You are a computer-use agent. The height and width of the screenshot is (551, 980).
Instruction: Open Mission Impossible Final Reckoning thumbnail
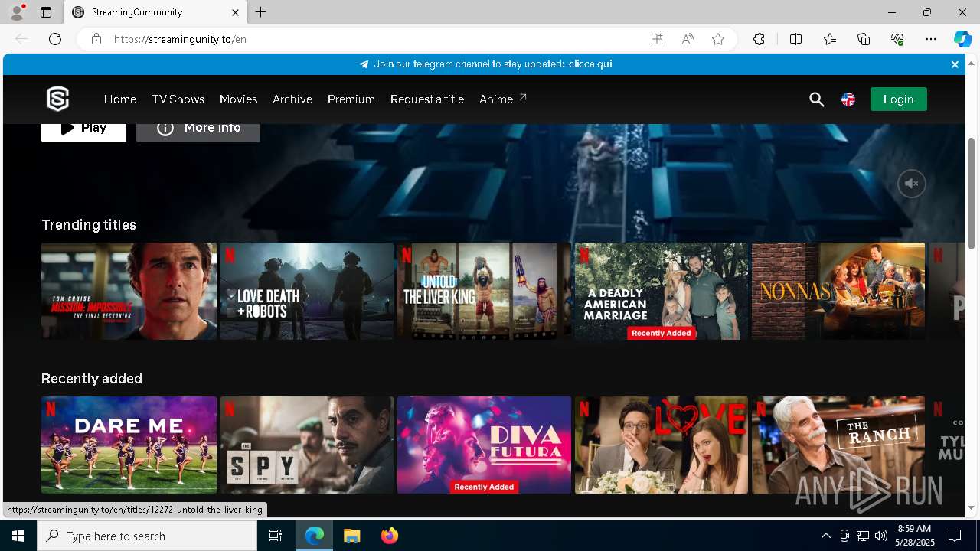pyautogui.click(x=129, y=291)
